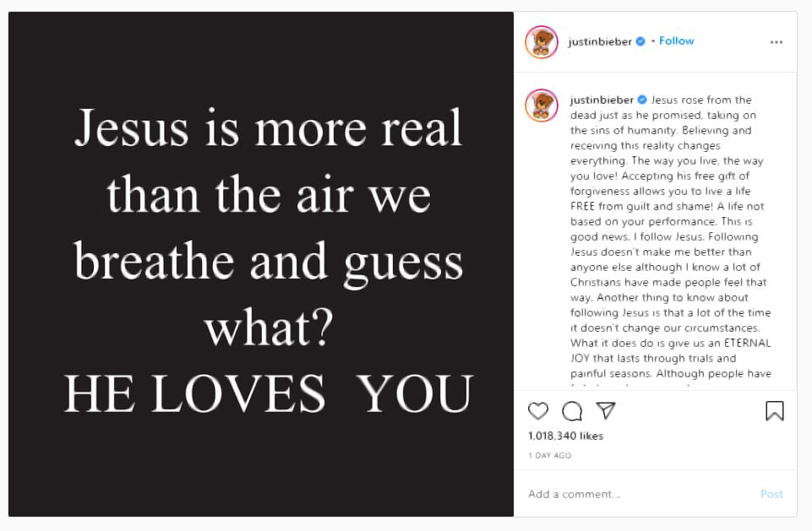Click the '1 DAY AGO' timestamp

pos(549,456)
